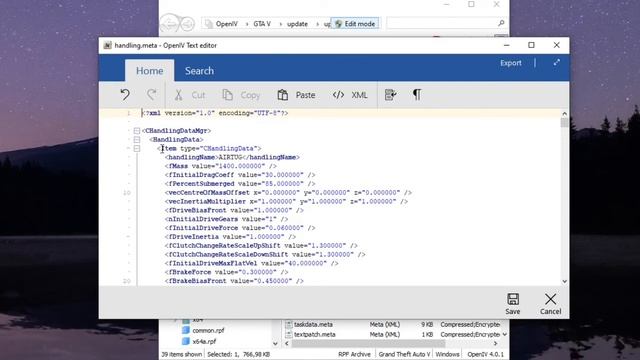
Task: Select textpatch.meta in OpenIV file list
Action: coord(315,334)
